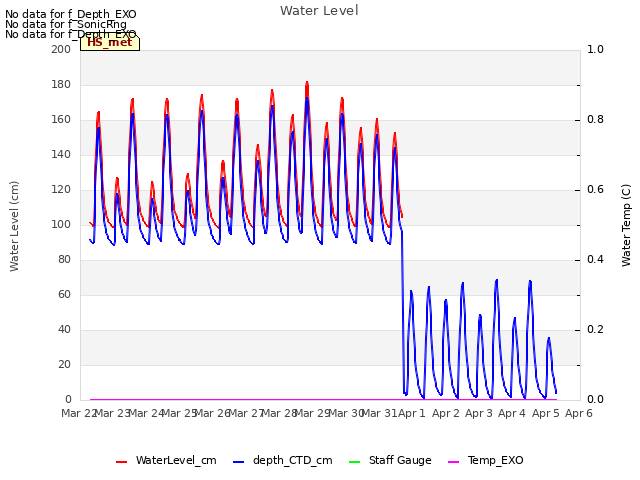This screenshot has height=480, width=640.
Task: Click the 100 tick on left axis
Action: point(61,224)
